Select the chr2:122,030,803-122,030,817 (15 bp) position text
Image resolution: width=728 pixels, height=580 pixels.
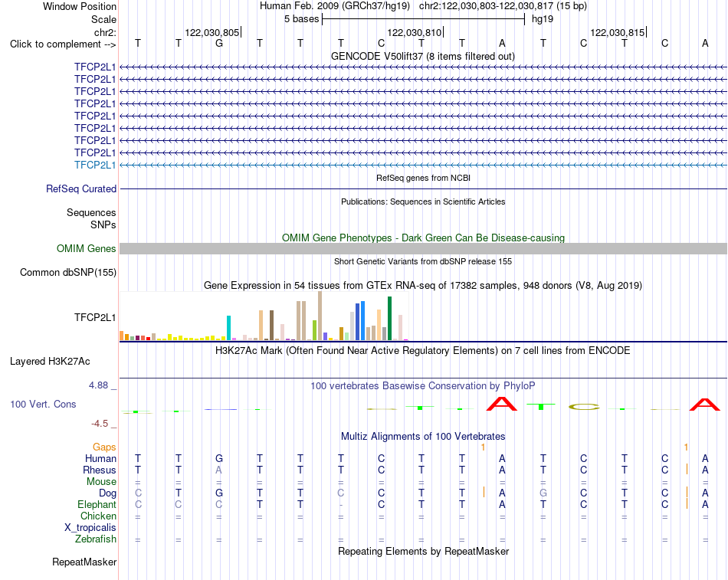pos(503,6)
